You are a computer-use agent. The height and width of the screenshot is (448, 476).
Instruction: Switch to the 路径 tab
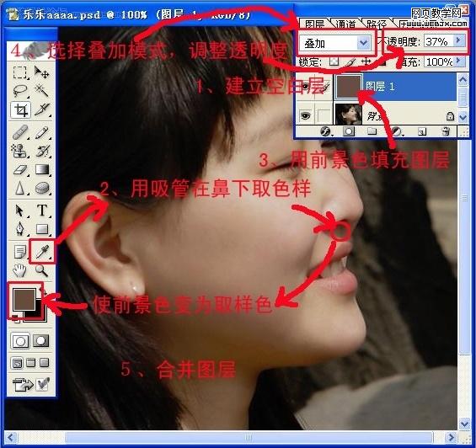click(x=377, y=23)
